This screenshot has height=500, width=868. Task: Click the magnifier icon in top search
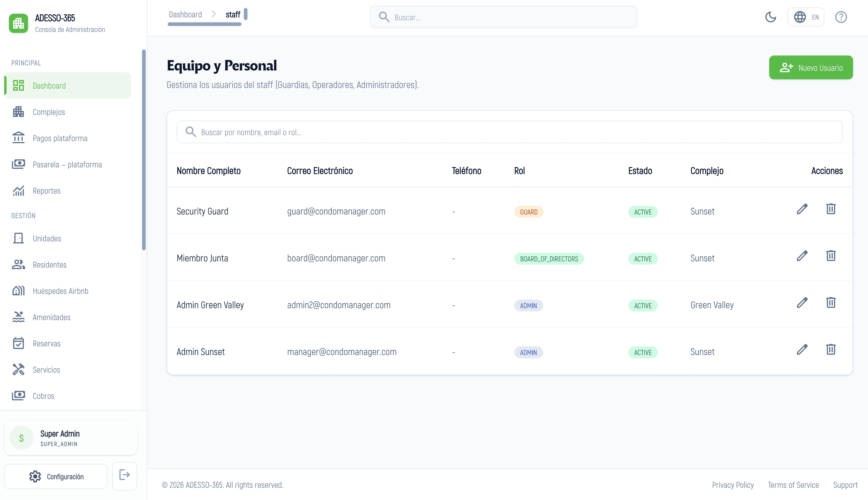384,17
